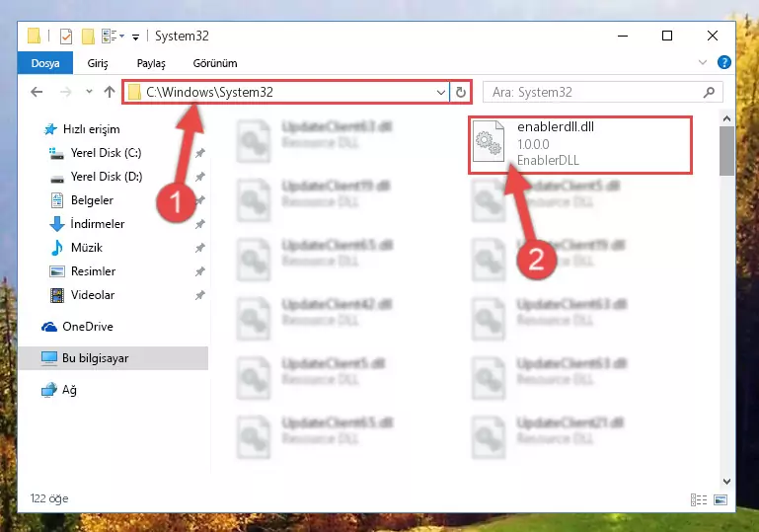The height and width of the screenshot is (532, 759).
Task: Click the OneDrive cloud icon
Action: 49,327
